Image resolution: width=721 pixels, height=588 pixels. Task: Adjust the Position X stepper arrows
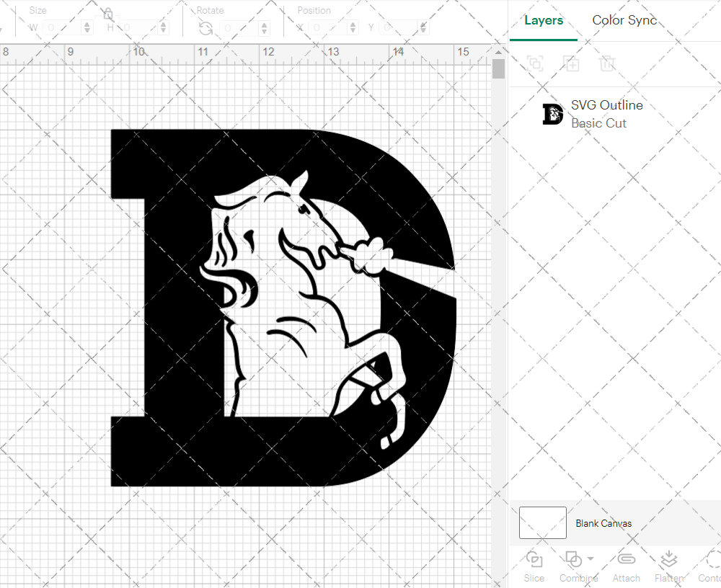pyautogui.click(x=353, y=28)
